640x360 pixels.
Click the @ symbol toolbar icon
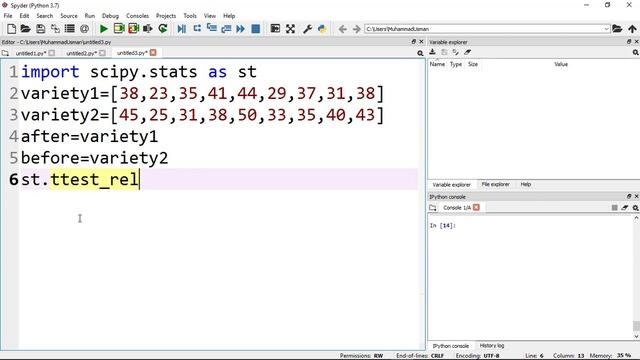point(84,29)
